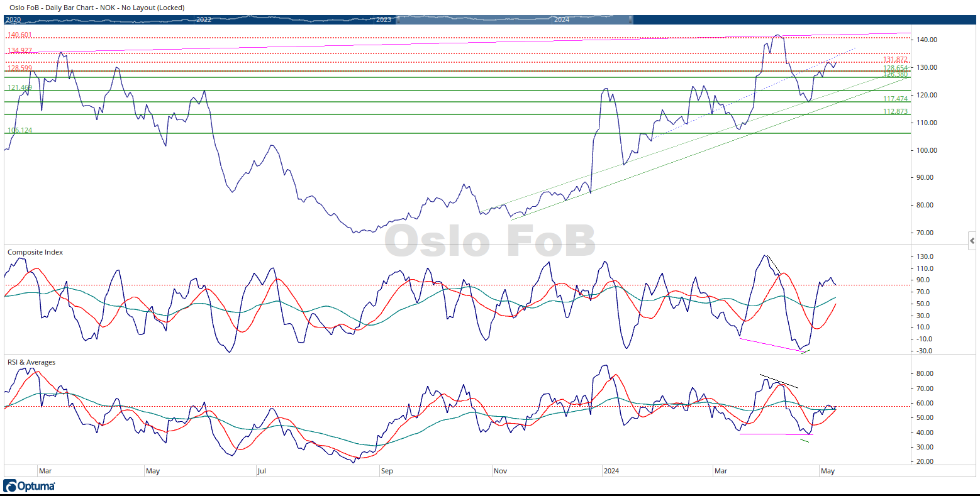Click the 106.124 support level label
The image size is (980, 496).
(x=19, y=130)
